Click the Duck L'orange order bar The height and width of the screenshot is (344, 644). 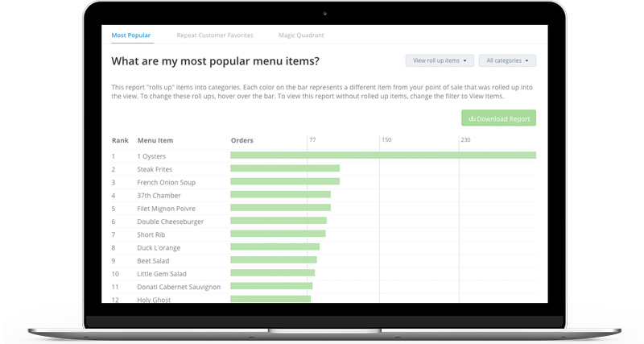(x=275, y=247)
